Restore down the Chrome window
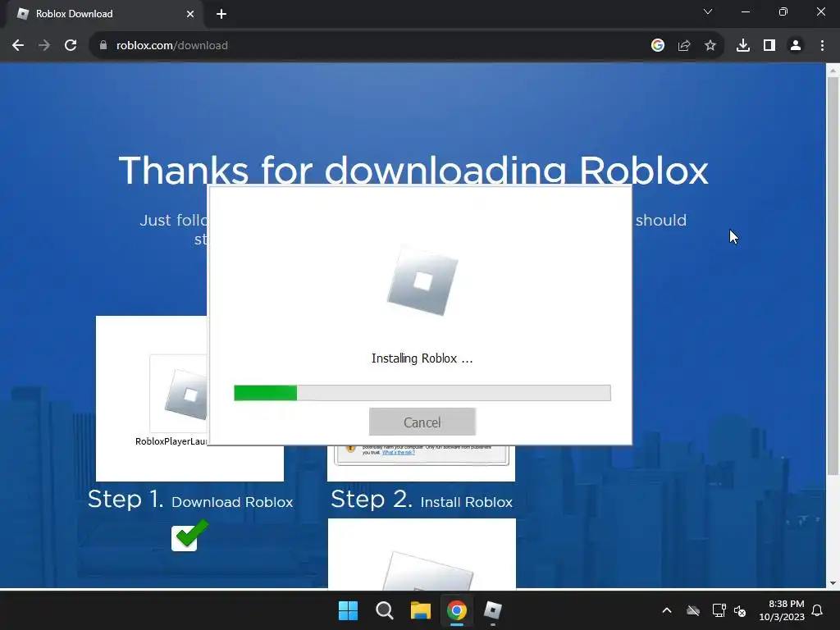 click(x=783, y=11)
